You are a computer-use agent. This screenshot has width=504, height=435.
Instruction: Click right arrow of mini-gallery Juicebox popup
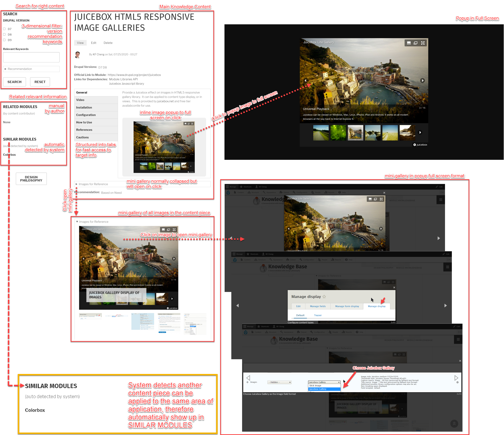click(439, 238)
